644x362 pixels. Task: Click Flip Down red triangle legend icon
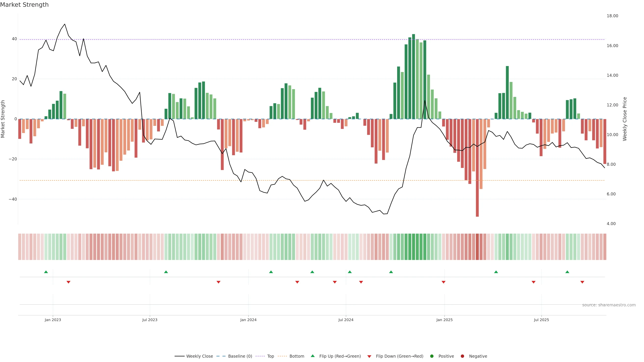tap(369, 356)
